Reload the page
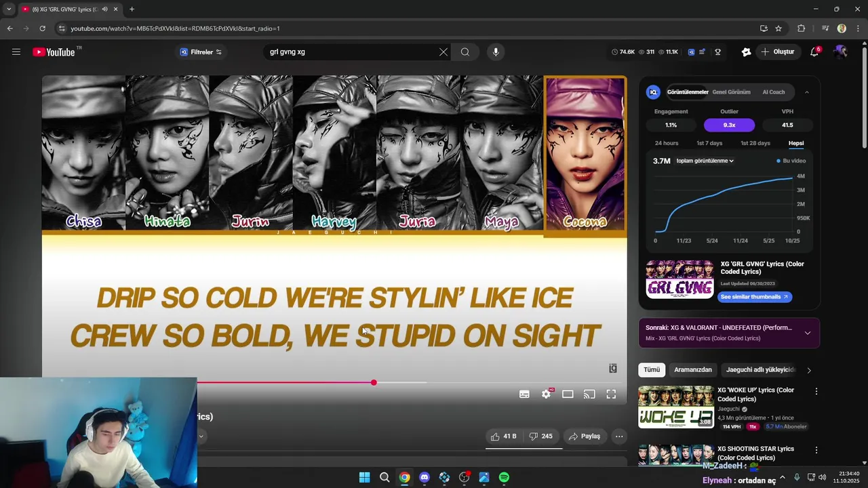The image size is (868, 488). [x=42, y=28]
